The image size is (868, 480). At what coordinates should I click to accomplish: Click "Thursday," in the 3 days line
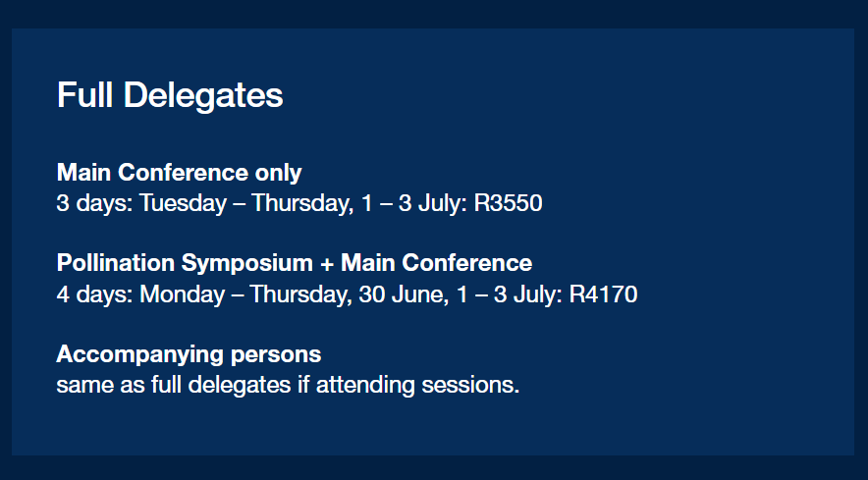302,203
